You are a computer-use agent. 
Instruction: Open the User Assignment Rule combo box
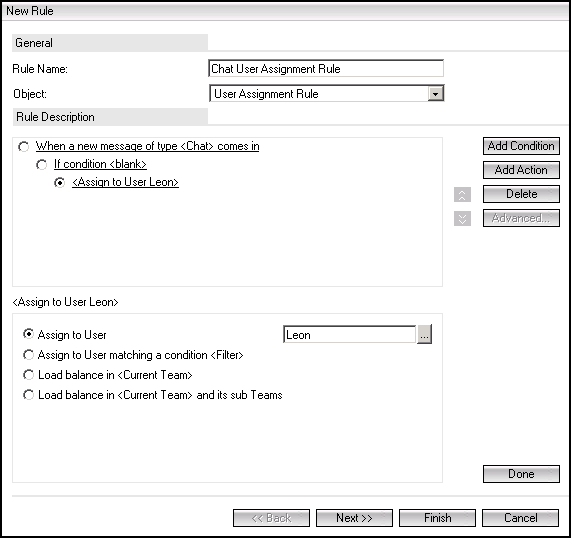point(327,94)
